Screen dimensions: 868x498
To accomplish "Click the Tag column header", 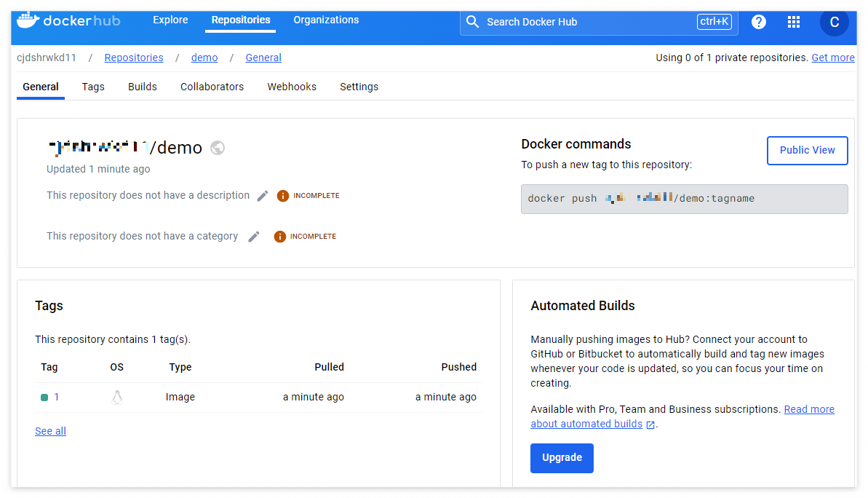I will tap(49, 367).
